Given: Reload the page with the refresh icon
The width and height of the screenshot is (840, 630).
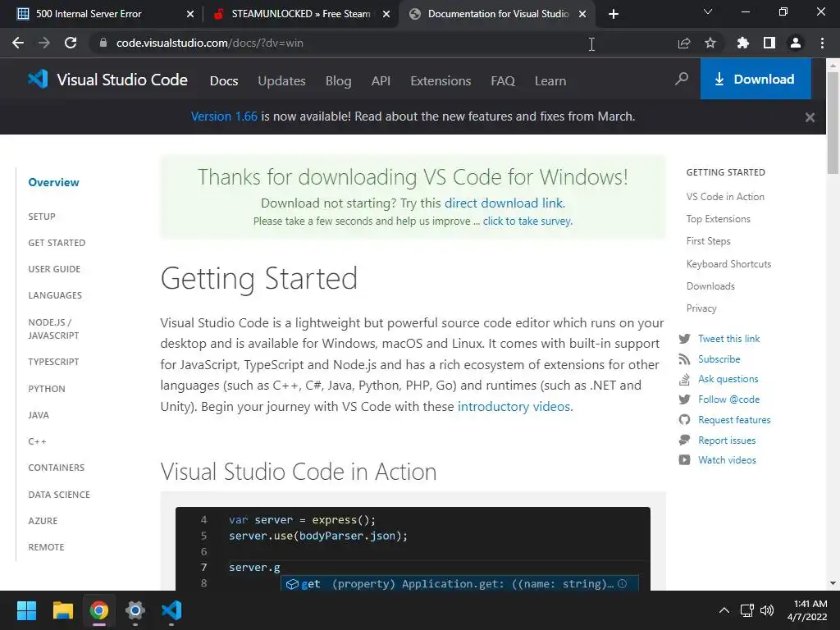Looking at the screenshot, I should tap(71, 43).
